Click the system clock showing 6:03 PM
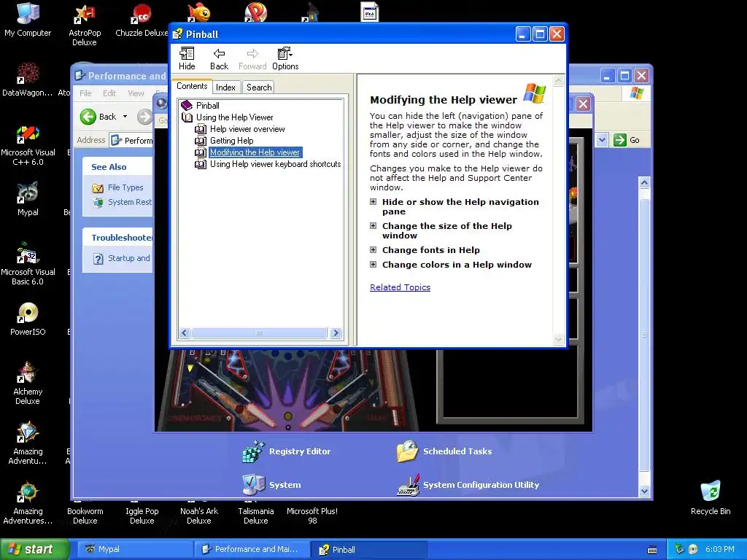The image size is (747, 560). tap(719, 549)
